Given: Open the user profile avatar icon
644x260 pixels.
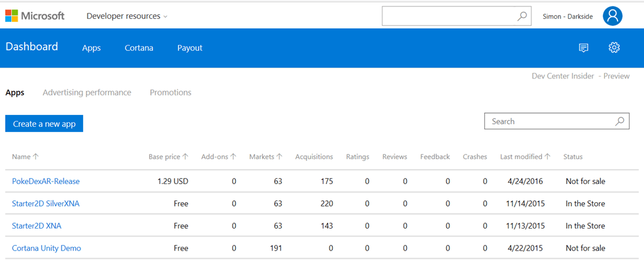Looking at the screenshot, I should [x=612, y=16].
